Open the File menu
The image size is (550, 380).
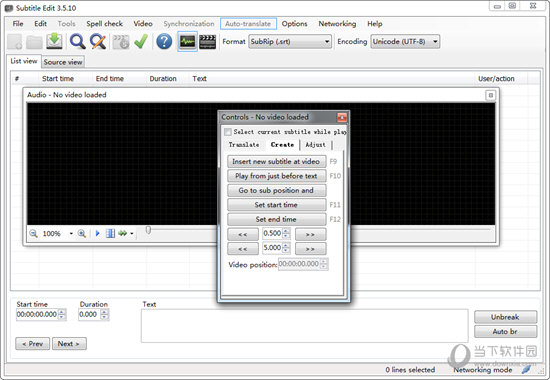[18, 24]
